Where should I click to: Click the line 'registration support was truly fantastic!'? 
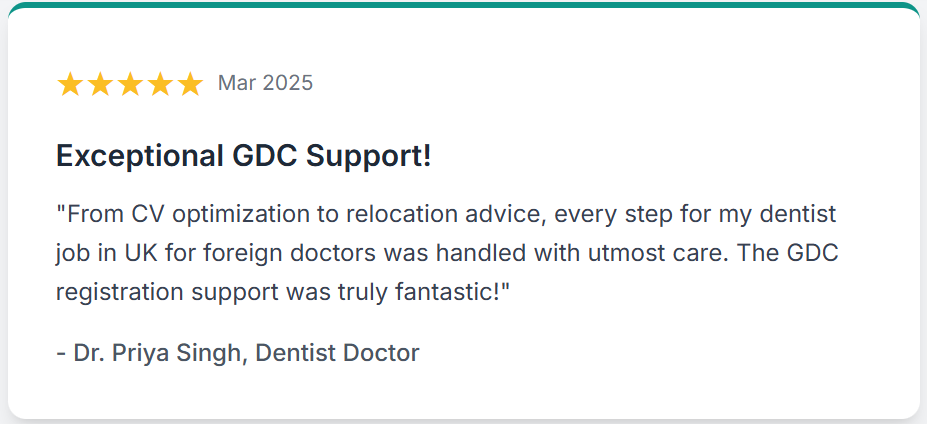(283, 293)
